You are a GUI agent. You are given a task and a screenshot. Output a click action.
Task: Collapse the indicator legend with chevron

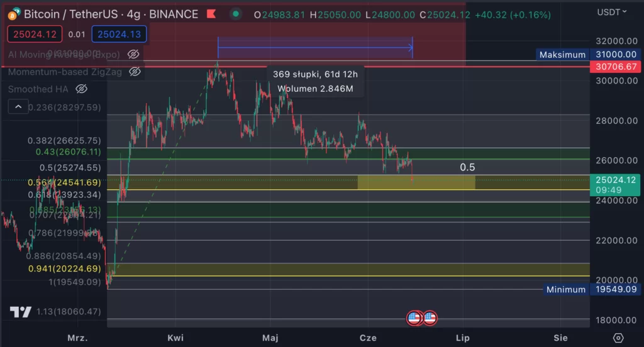(x=18, y=107)
